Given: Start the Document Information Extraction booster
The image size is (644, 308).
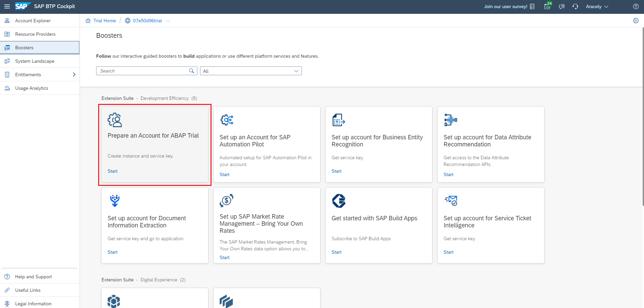Looking at the screenshot, I should click(112, 252).
